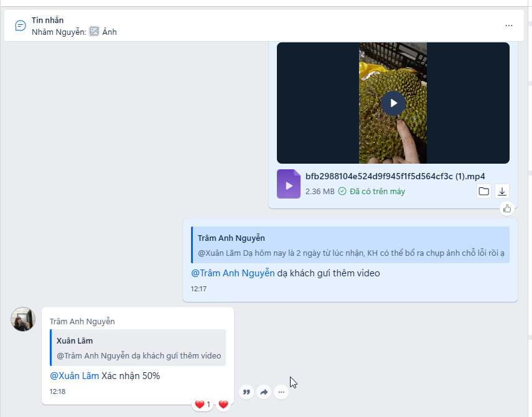Play the durian video preview
532x417 pixels.
[x=393, y=103]
